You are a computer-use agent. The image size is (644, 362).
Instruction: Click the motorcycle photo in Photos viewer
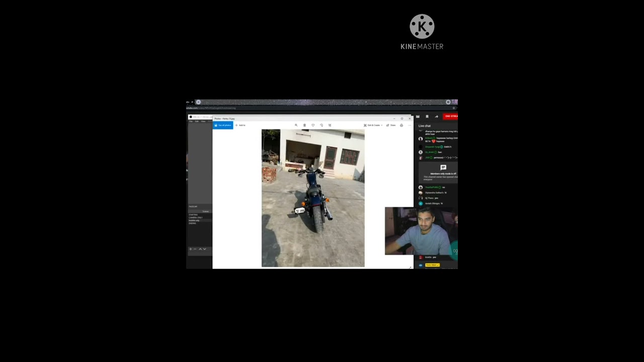313,198
